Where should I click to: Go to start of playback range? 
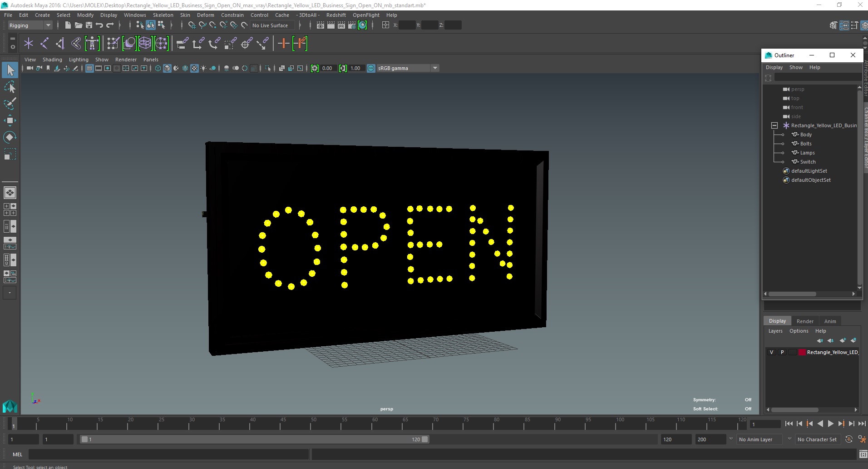coord(789,424)
